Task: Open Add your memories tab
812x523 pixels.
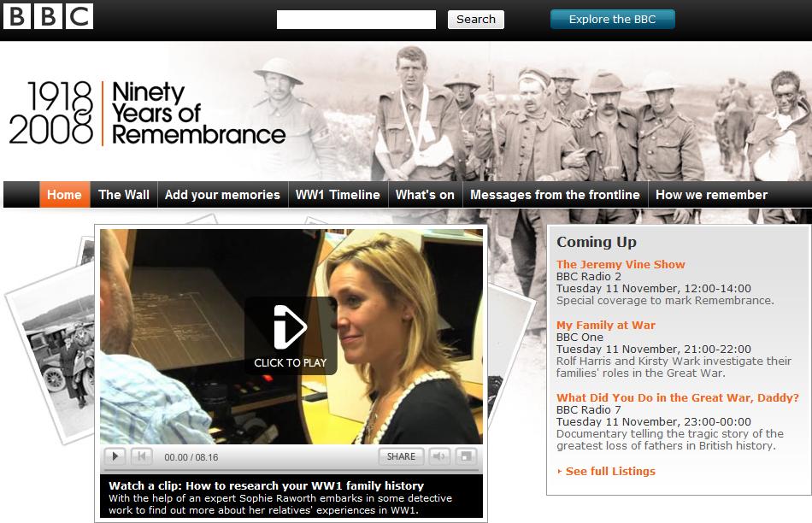Action: [x=223, y=195]
